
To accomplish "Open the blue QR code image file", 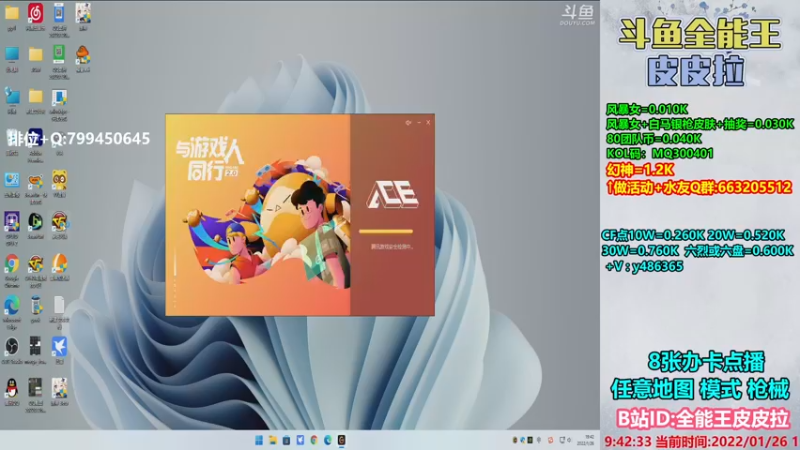I will [x=59, y=14].
